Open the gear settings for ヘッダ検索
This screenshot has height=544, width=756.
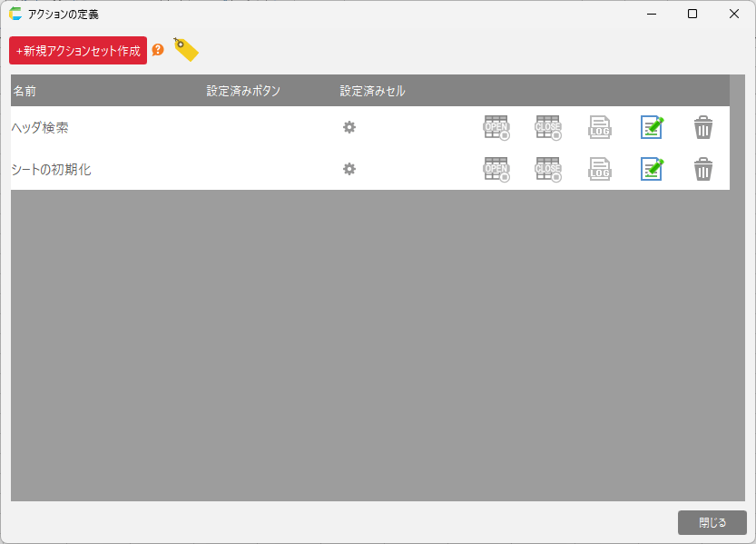349,127
